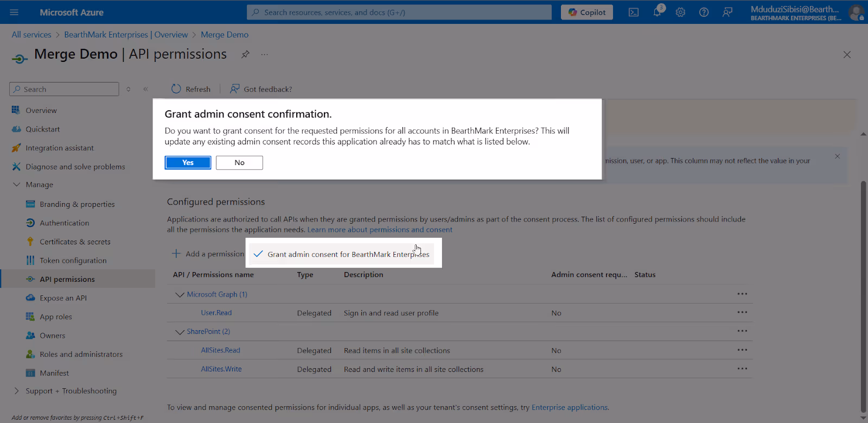
Task: Go to BearthMark Enterprises | Overview breadcrumb
Action: (126, 35)
